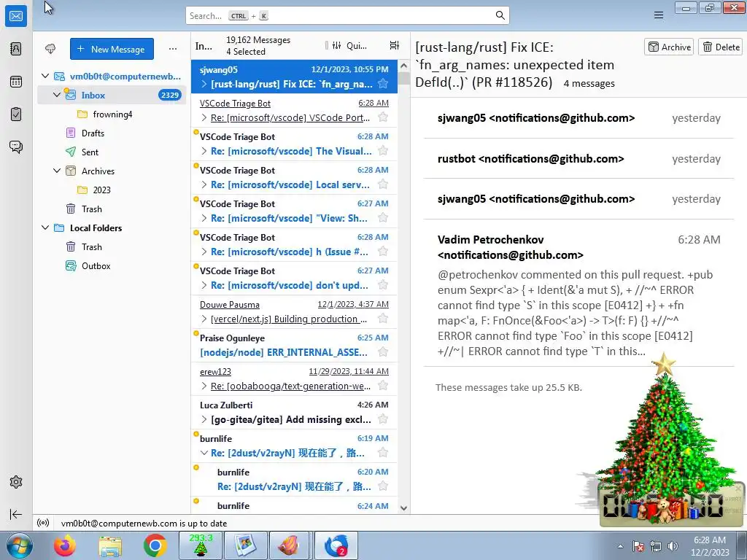The height and width of the screenshot is (560, 747).
Task: Show hidden system tray icons
Action: tap(620, 546)
